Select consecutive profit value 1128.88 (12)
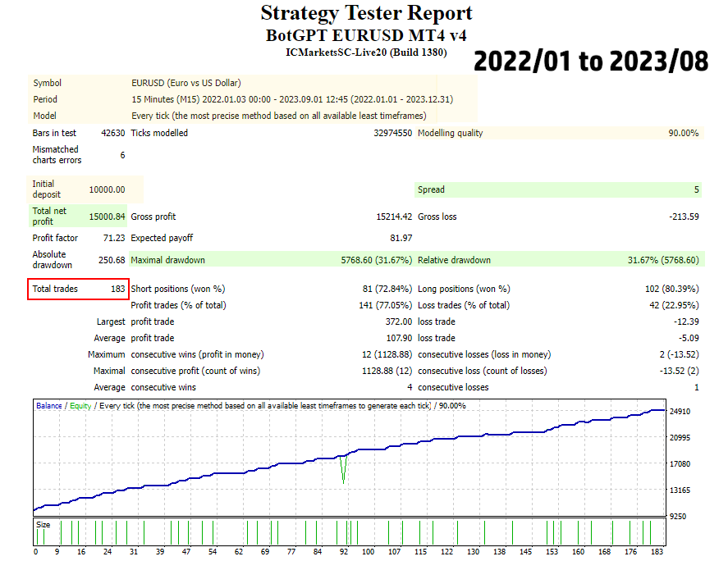The height and width of the screenshot is (561, 728). pyautogui.click(x=387, y=371)
